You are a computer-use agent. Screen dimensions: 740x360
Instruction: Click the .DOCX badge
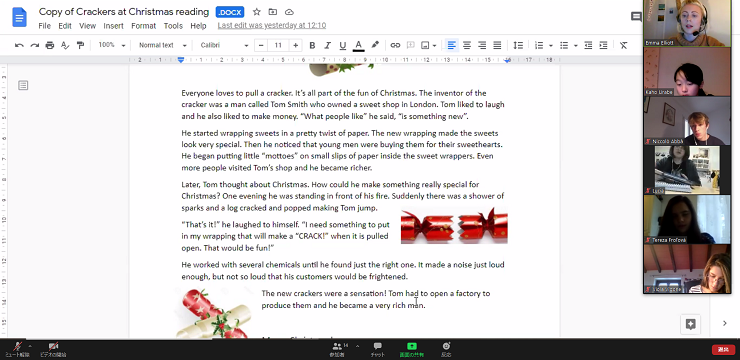[x=230, y=12]
